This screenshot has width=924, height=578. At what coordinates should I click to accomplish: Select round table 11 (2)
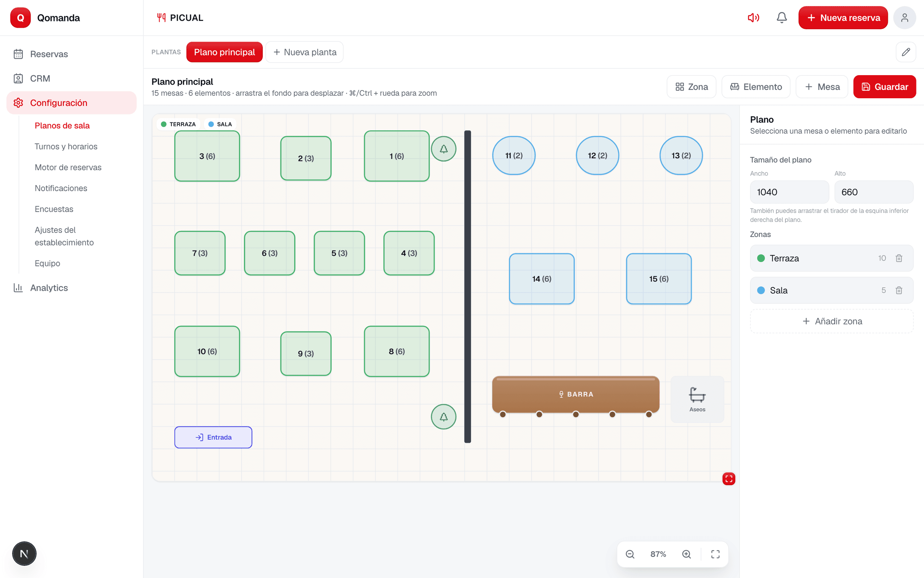tap(514, 156)
